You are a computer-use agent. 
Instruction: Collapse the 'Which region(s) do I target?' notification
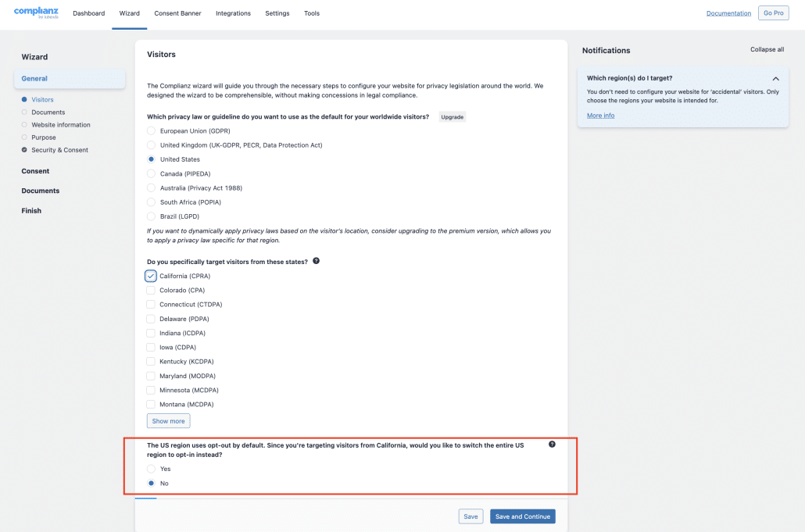776,78
